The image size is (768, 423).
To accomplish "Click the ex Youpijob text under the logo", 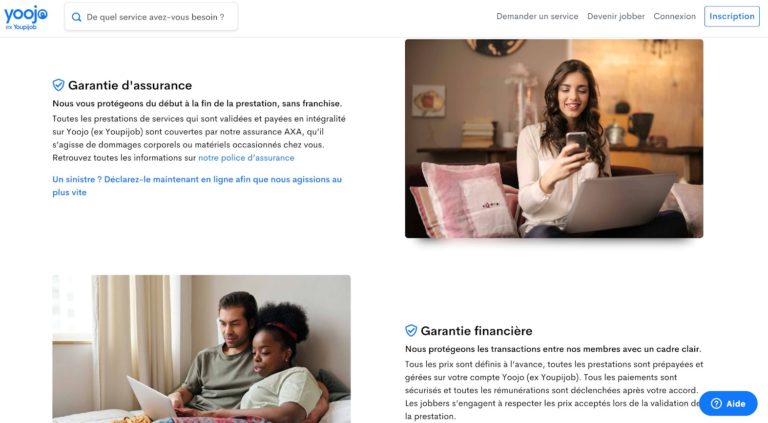I will pos(21,27).
